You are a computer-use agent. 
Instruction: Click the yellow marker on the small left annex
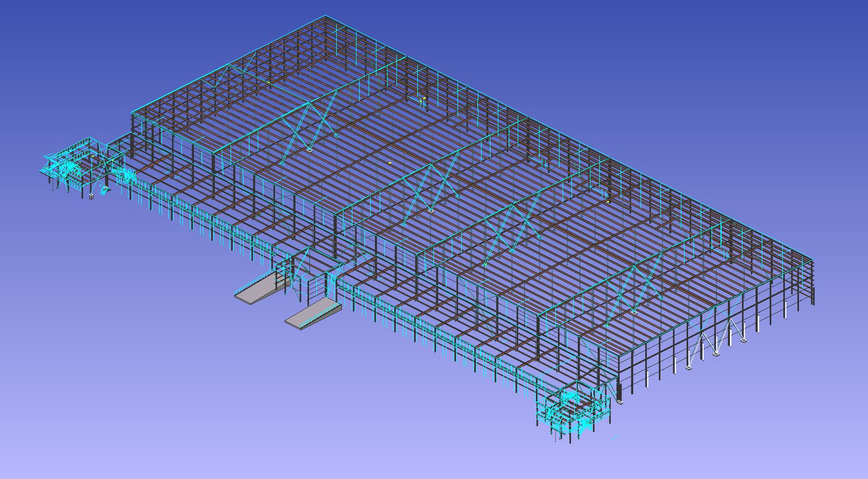pyautogui.click(x=93, y=156)
